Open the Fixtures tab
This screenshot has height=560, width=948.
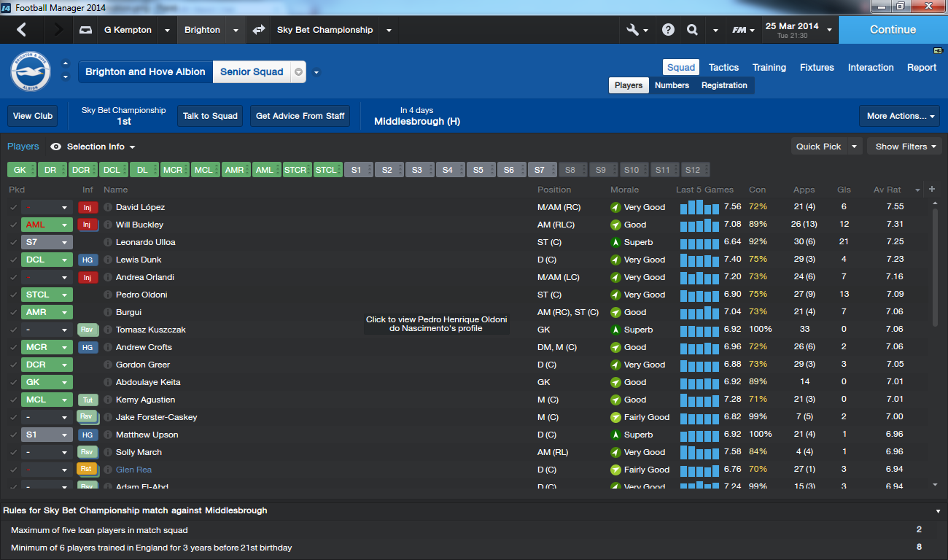pos(817,67)
